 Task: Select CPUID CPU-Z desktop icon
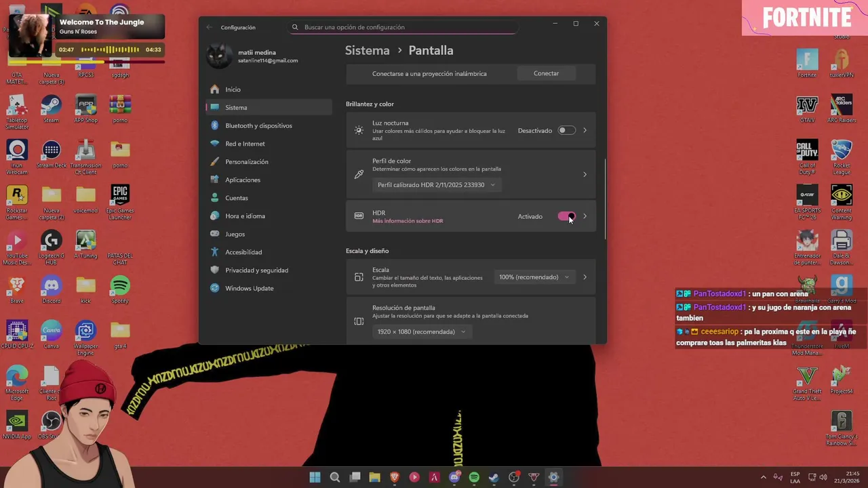[17, 335]
